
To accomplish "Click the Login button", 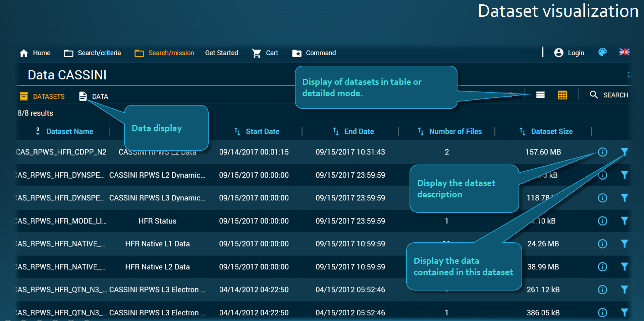I will click(x=569, y=53).
